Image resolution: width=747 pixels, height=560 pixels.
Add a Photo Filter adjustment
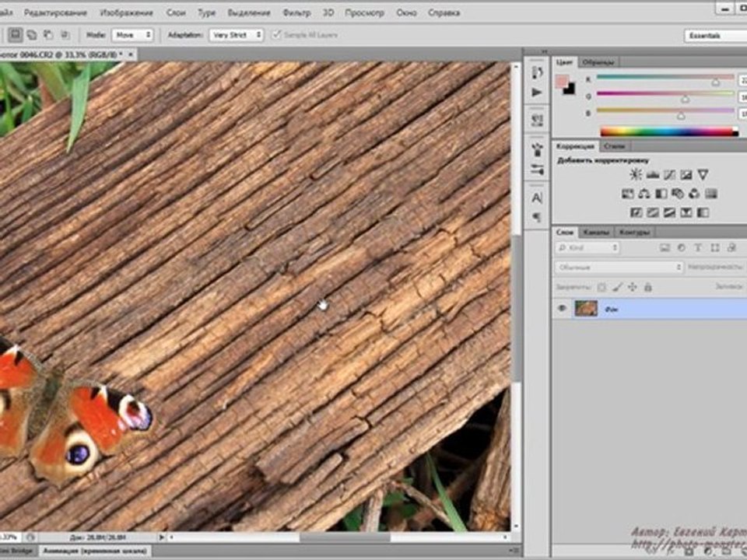coord(678,194)
